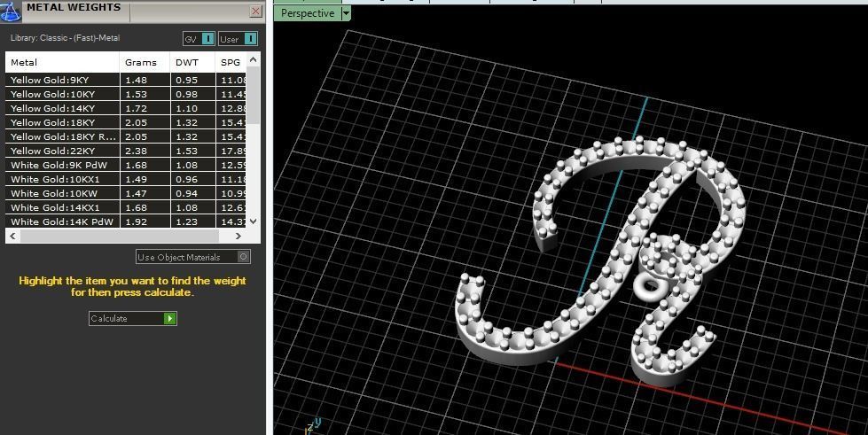Click the metal list scroll down arrow
The image size is (868, 435).
point(253,221)
